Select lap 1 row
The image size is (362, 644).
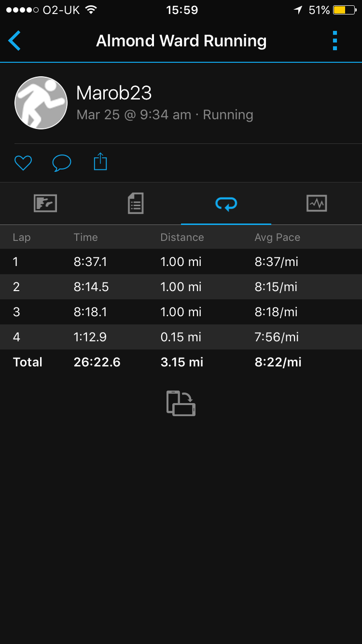point(181,262)
